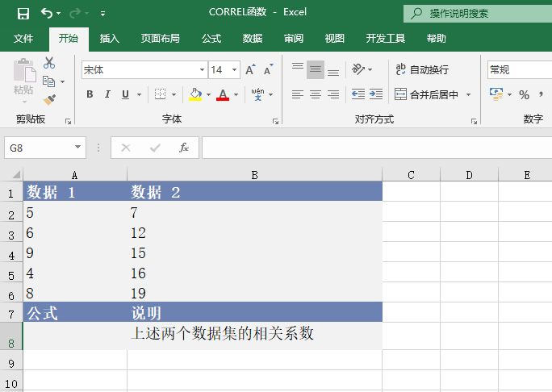This screenshot has width=552, height=392.
Task: Toggle 自动换行 wrap text
Action: coord(421,70)
